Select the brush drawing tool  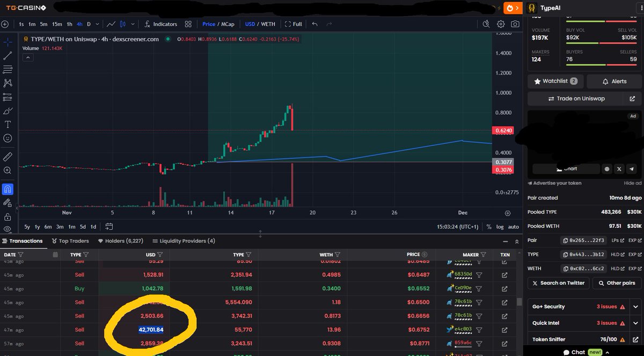point(8,111)
